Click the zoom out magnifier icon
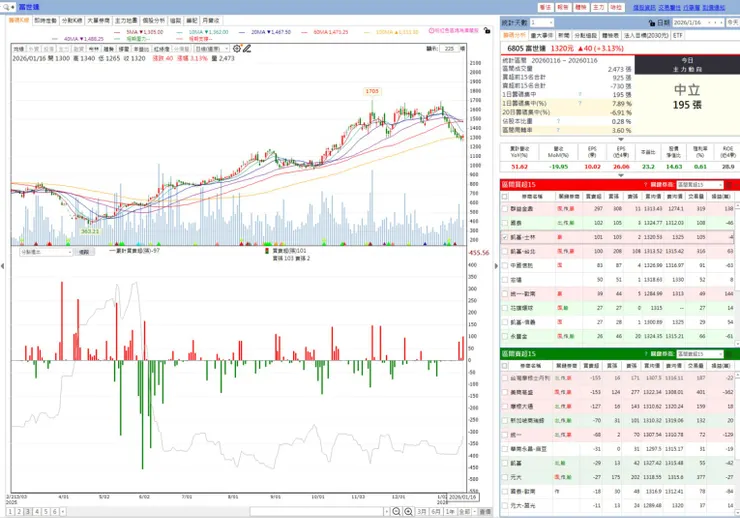 click(x=396, y=511)
